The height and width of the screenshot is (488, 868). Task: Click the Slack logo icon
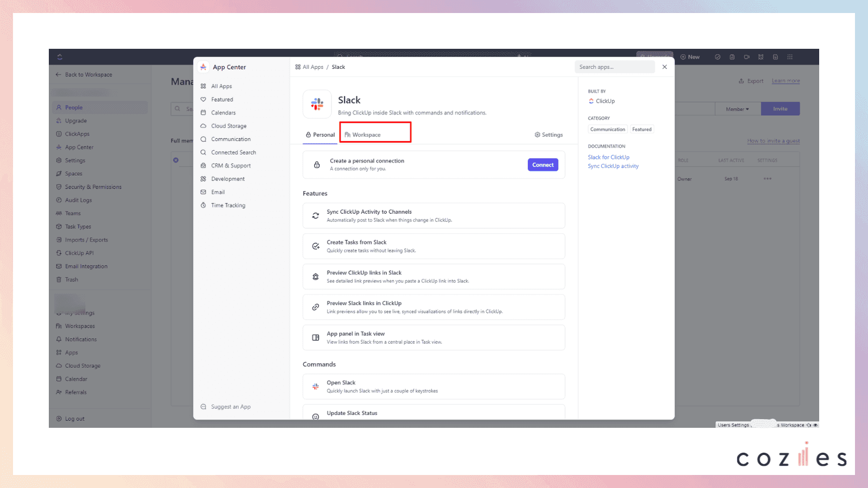[317, 104]
